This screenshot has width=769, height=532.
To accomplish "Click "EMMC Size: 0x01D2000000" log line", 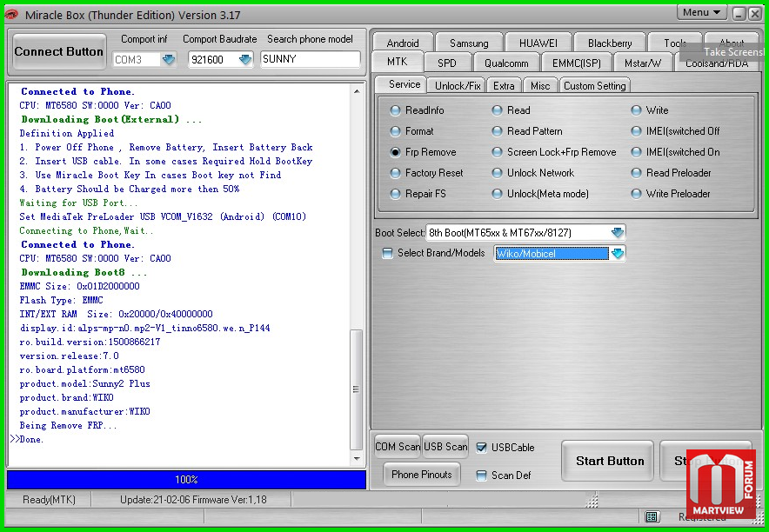I will pyautogui.click(x=79, y=286).
